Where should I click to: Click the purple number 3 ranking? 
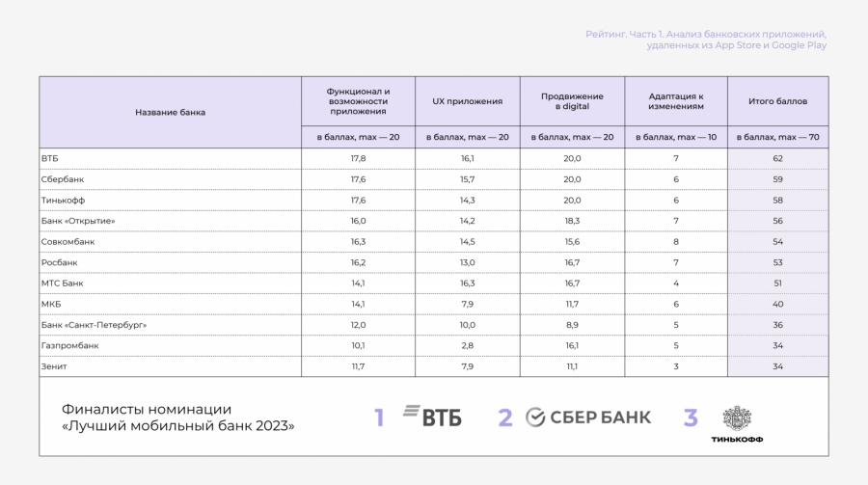point(691,418)
